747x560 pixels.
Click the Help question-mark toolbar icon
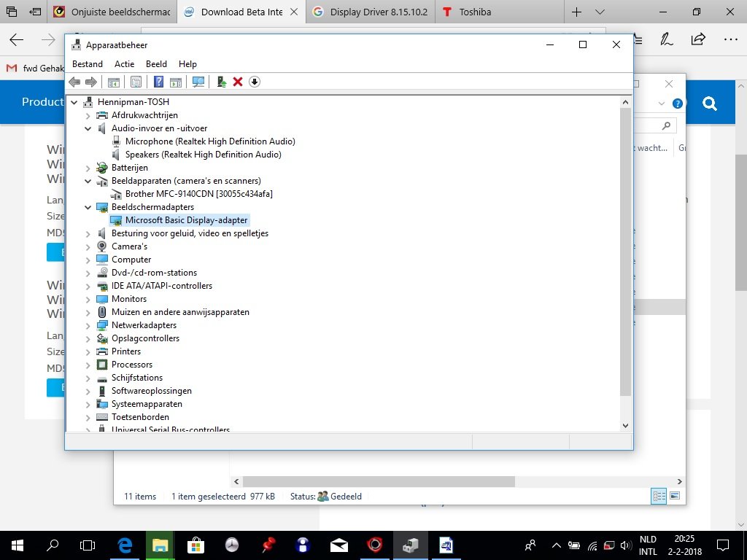tap(158, 82)
